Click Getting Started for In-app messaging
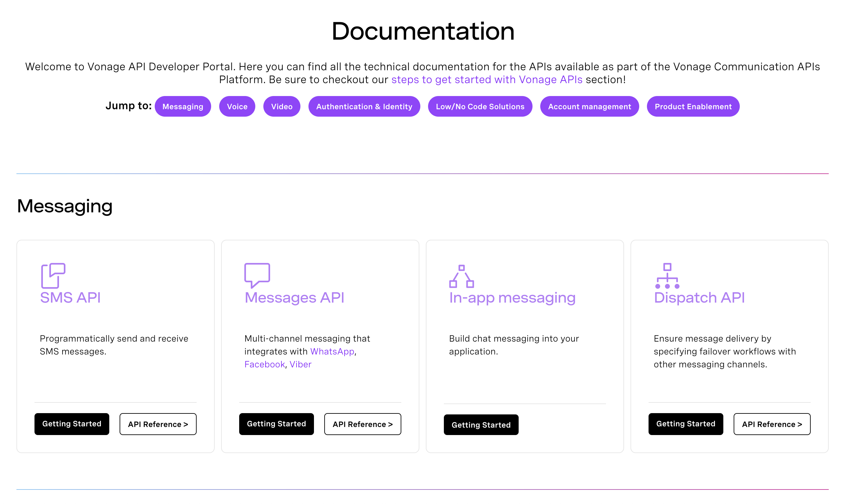 [x=481, y=425]
